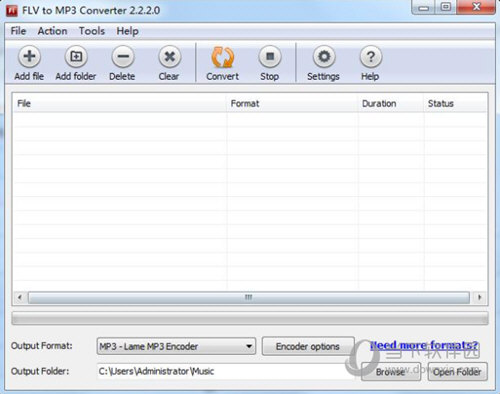
Task: Open Settings via the gear icon
Action: 324,57
